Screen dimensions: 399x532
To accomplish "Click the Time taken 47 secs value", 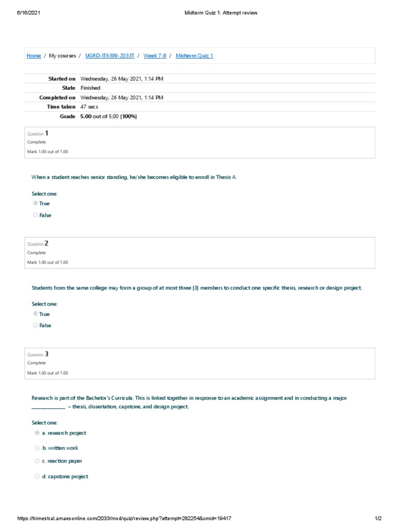I will pyautogui.click(x=89, y=107).
